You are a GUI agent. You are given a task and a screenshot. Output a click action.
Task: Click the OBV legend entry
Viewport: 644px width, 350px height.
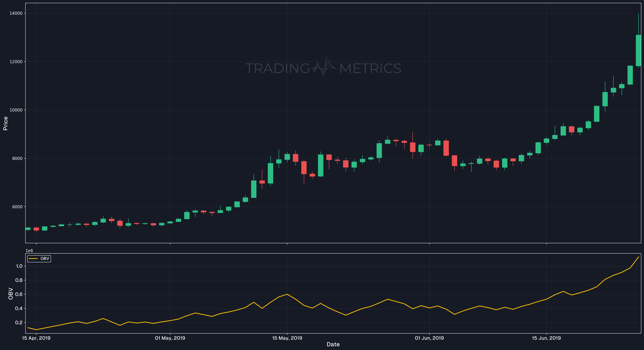coord(39,259)
